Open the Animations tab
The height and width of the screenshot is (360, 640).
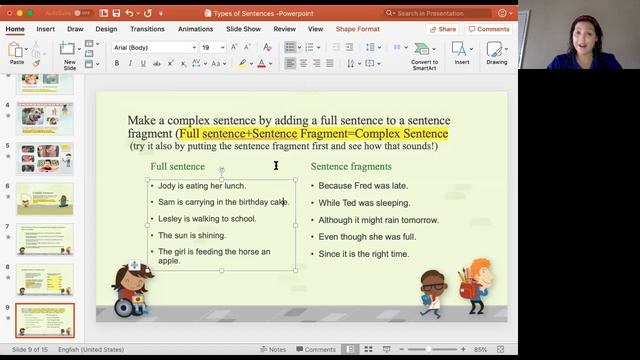click(195, 29)
